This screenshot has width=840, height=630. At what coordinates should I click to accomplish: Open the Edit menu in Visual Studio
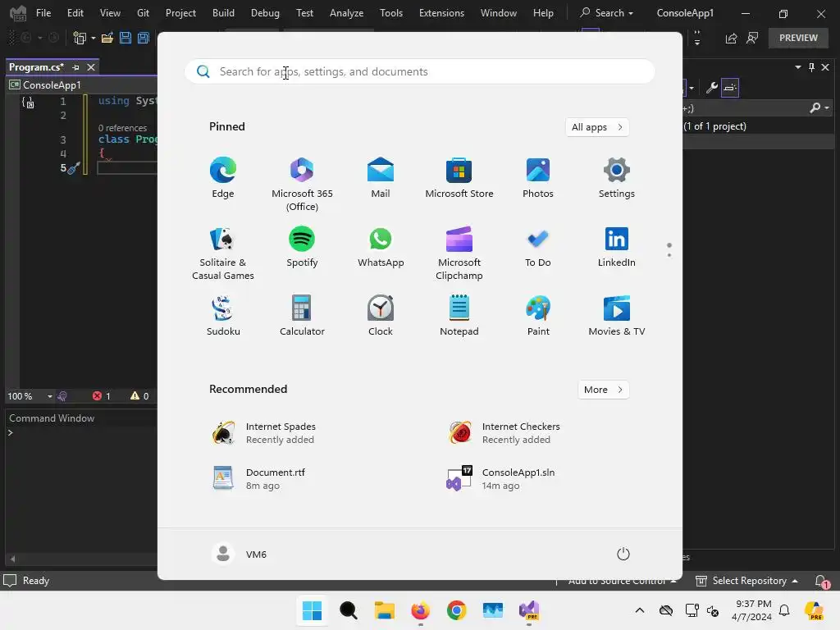coord(75,13)
